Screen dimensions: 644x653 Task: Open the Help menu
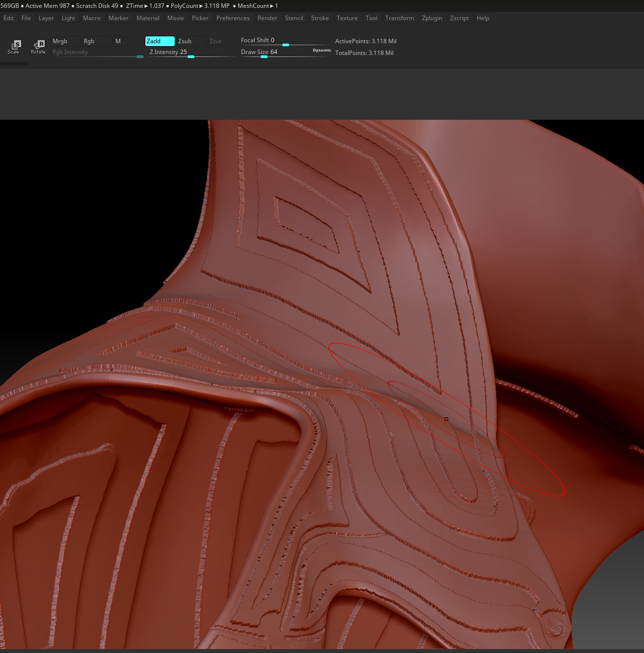click(x=483, y=18)
